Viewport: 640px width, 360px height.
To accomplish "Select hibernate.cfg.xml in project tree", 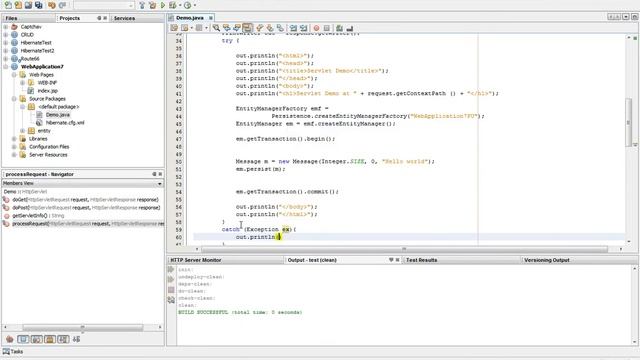I will coord(65,122).
